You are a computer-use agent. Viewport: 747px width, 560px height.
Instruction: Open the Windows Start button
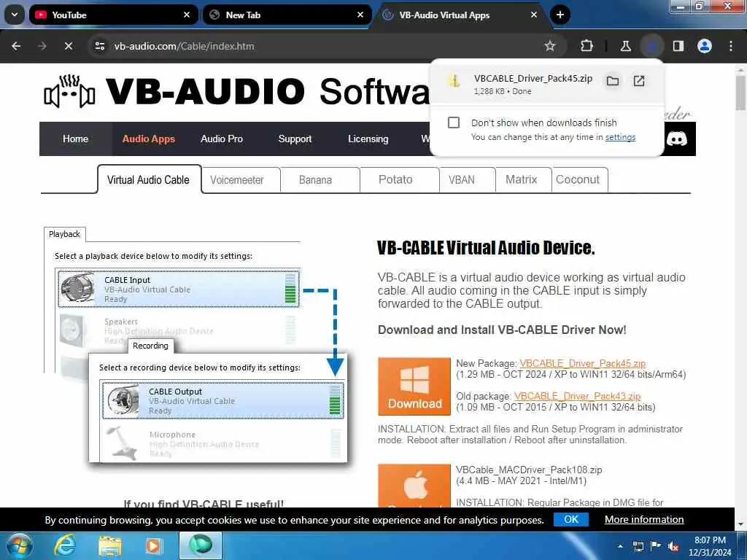tap(19, 546)
